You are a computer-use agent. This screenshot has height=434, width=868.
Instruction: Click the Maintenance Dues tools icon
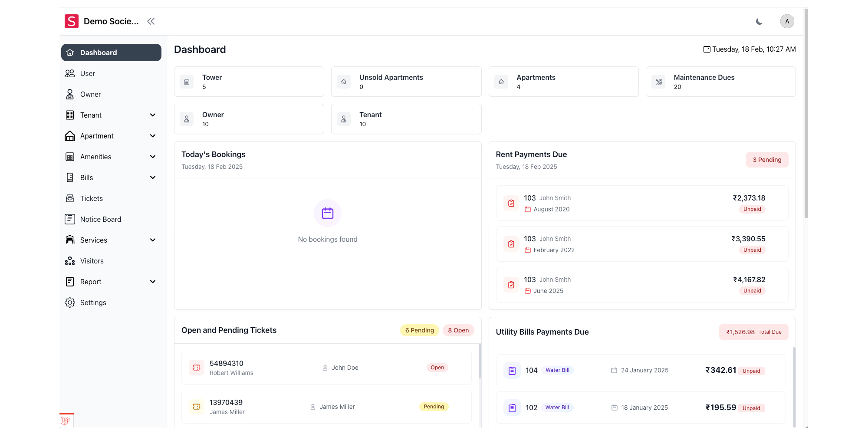[x=658, y=82]
